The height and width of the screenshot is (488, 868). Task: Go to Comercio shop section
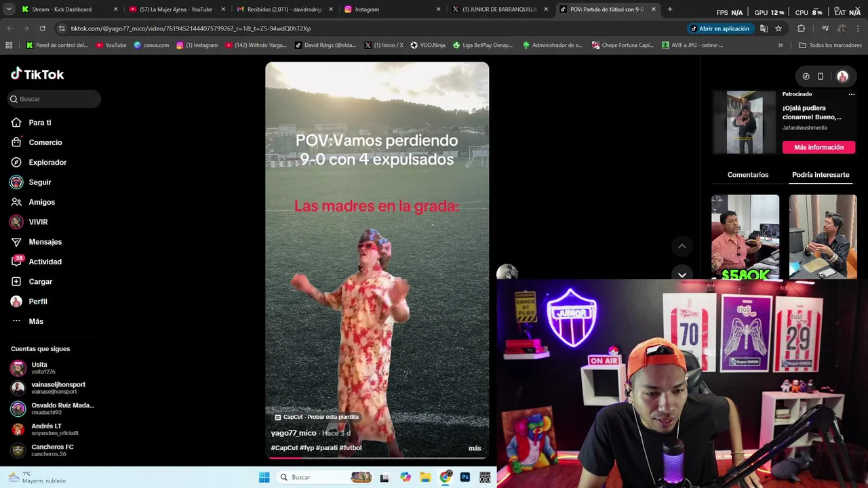[45, 142]
